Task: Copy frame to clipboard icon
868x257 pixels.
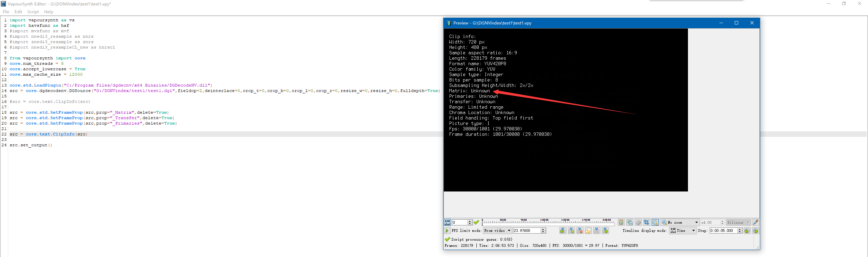Action: point(621,222)
